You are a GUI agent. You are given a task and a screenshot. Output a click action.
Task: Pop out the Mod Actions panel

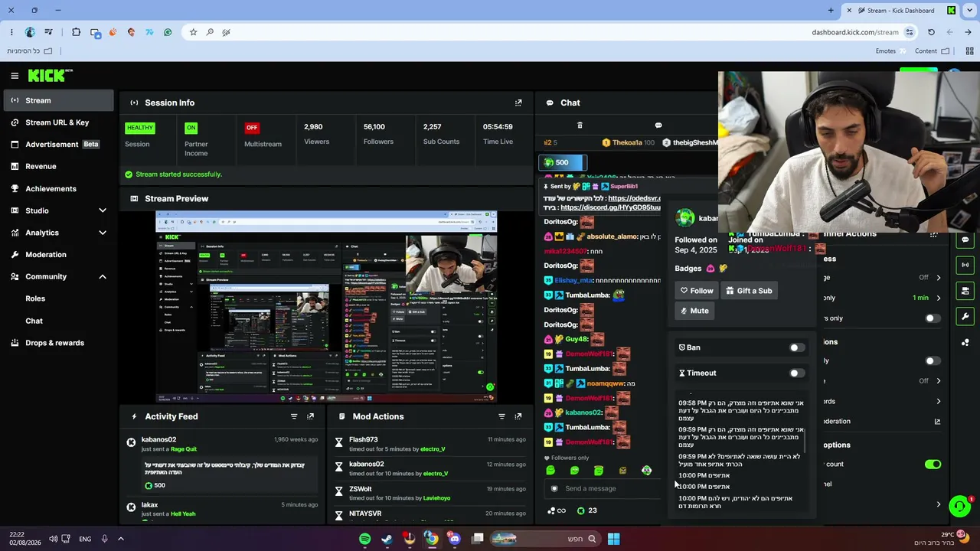click(518, 416)
